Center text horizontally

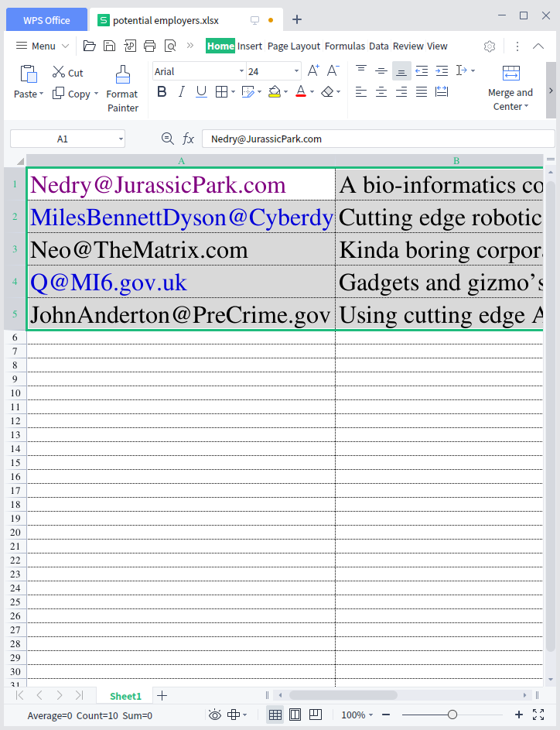pyautogui.click(x=381, y=91)
